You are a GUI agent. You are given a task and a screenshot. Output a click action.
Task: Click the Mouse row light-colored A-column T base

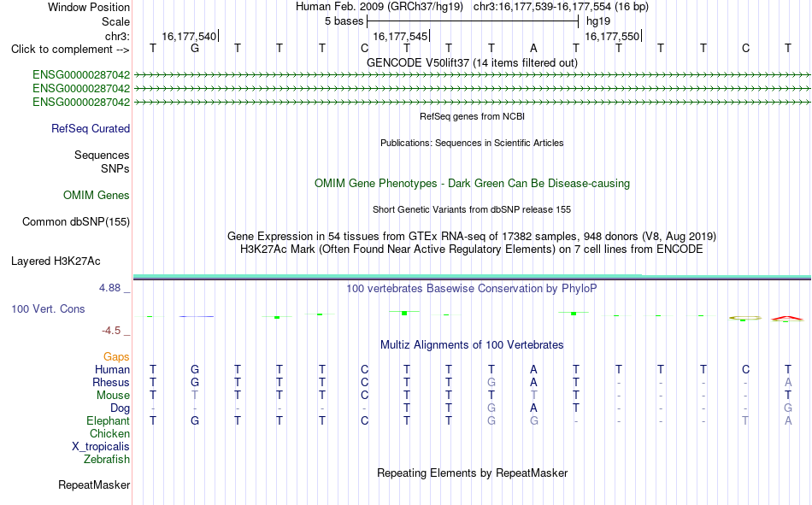click(533, 395)
